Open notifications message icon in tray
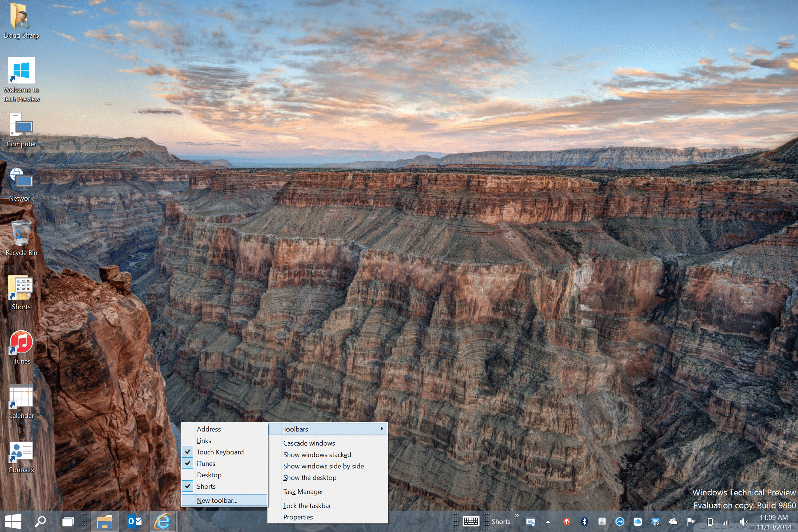798x532 pixels. pos(531,522)
